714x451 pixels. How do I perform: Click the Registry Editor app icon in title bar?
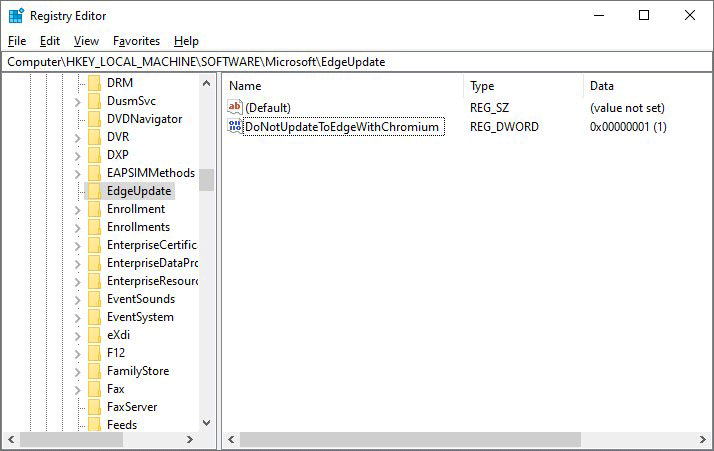click(x=16, y=15)
